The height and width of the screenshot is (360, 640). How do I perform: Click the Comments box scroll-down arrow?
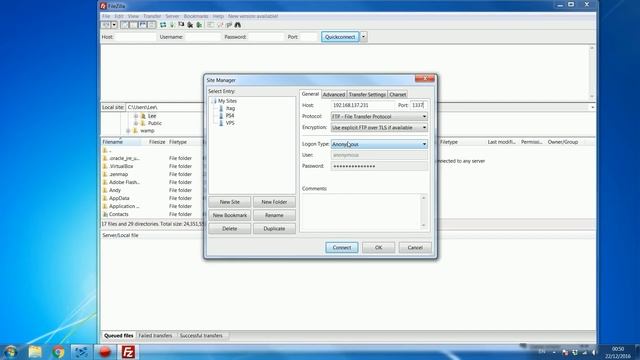(x=424, y=226)
